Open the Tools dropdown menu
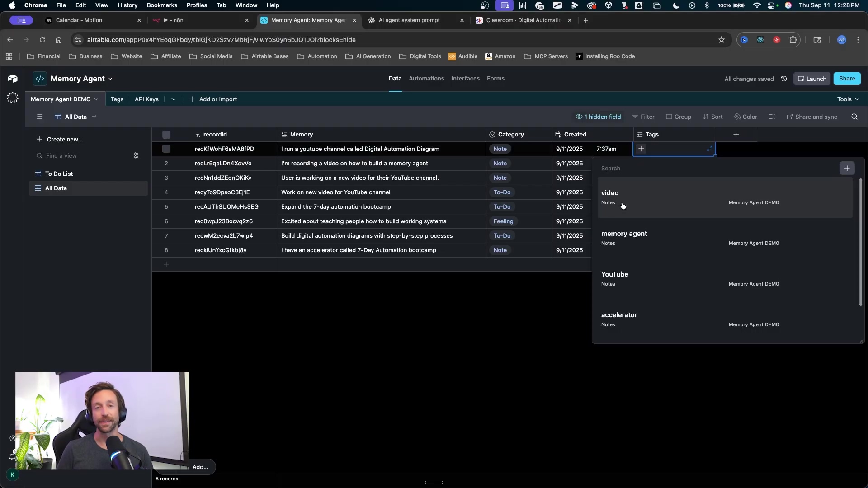Screen dimensions: 868x488 (x=848, y=99)
